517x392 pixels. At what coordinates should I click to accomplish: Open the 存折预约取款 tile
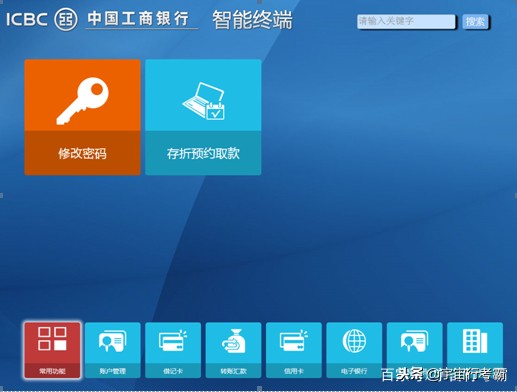point(203,117)
